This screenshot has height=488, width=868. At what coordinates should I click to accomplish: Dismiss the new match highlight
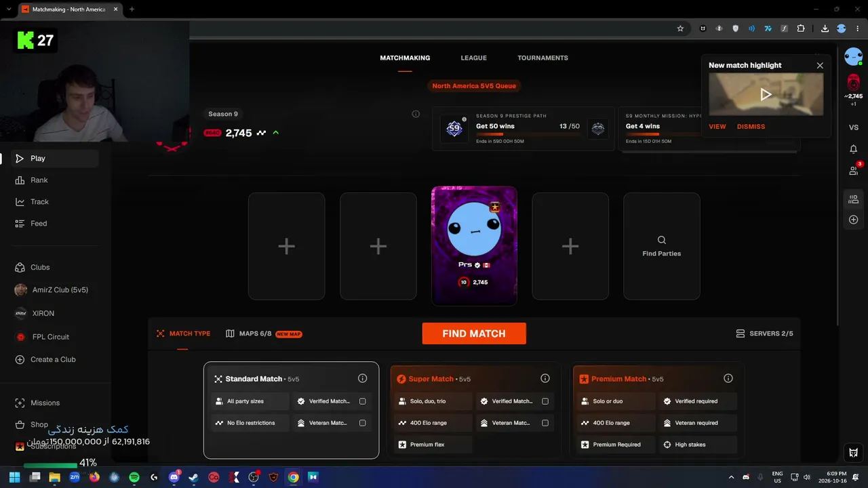point(751,127)
